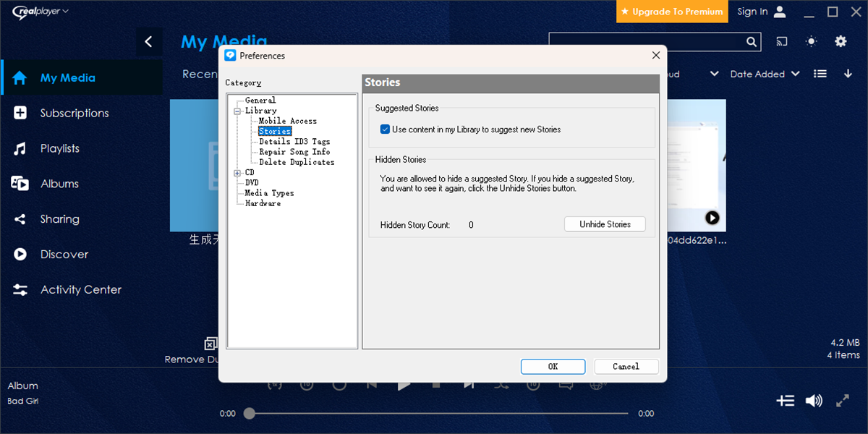
Task: Open Playlists from the sidebar
Action: point(58,148)
